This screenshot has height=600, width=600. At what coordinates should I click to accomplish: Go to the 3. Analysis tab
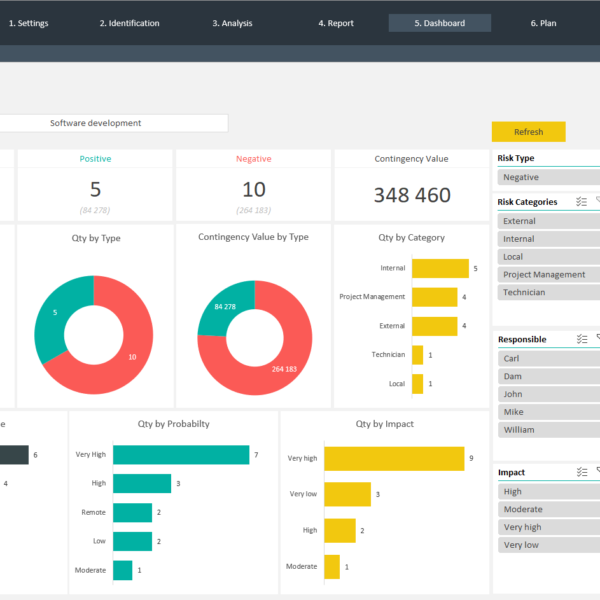(x=232, y=23)
